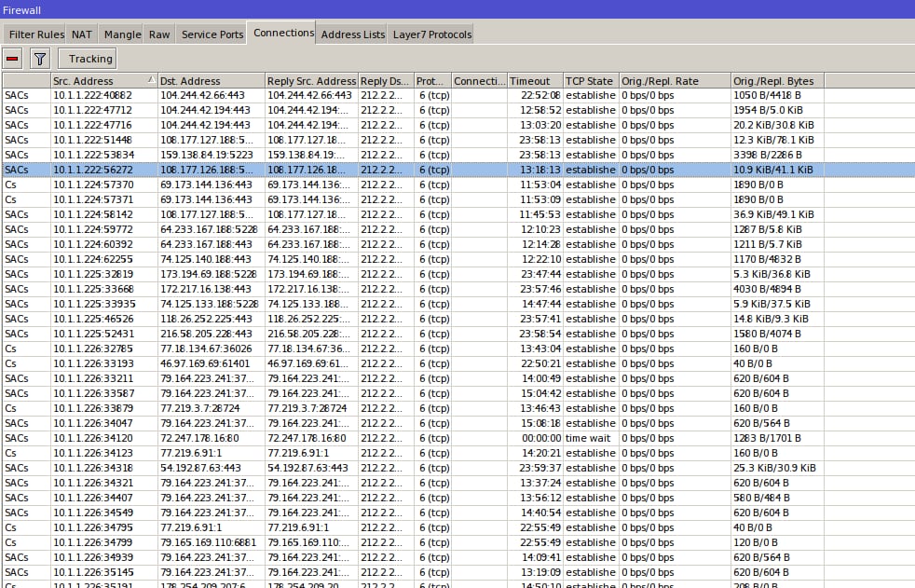Open the Raw tab
The image size is (915, 588).
[158, 34]
